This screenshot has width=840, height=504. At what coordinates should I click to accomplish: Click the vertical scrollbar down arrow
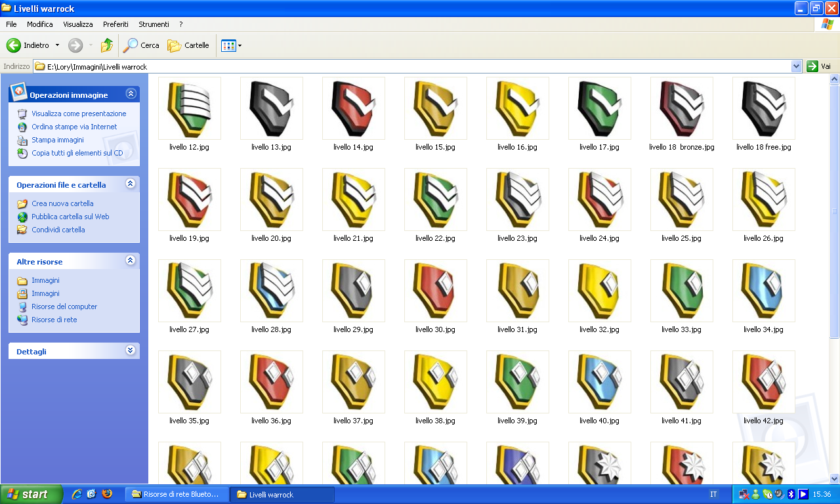pos(835,478)
